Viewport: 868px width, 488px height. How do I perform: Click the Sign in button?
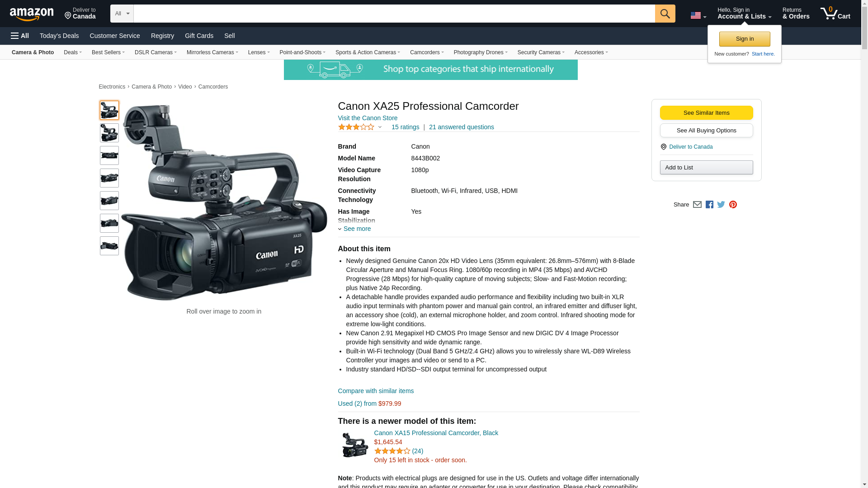[x=745, y=39]
